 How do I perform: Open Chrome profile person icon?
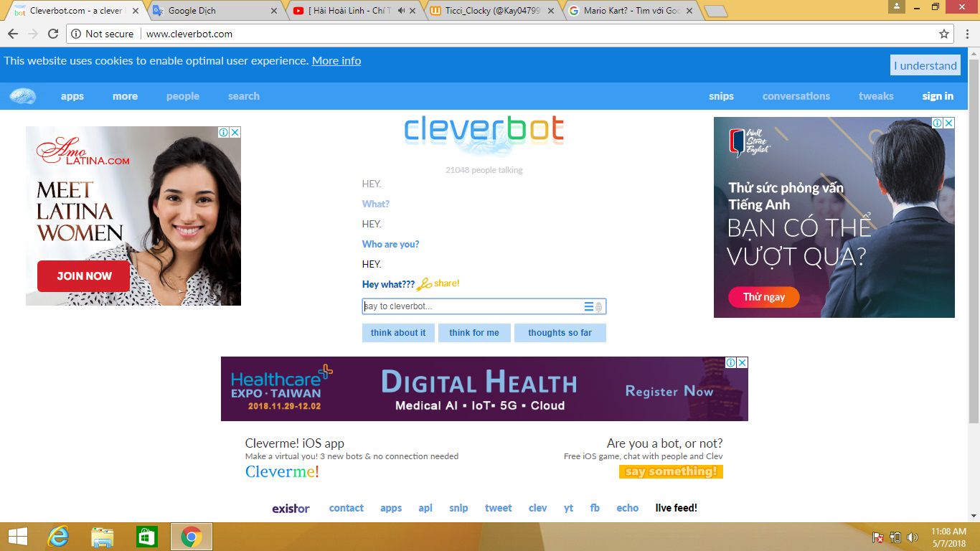coord(896,6)
